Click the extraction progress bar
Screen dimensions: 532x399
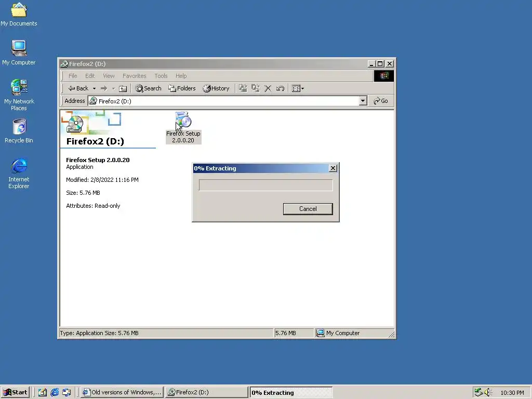265,185
